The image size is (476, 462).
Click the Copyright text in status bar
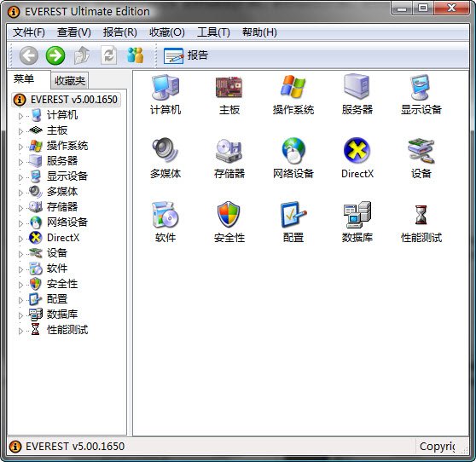coord(437,447)
